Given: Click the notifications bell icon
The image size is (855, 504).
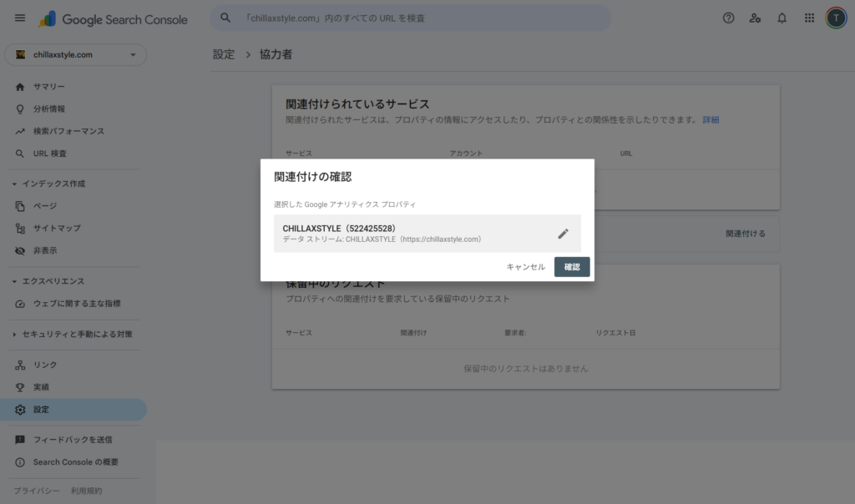Looking at the screenshot, I should click(782, 17).
